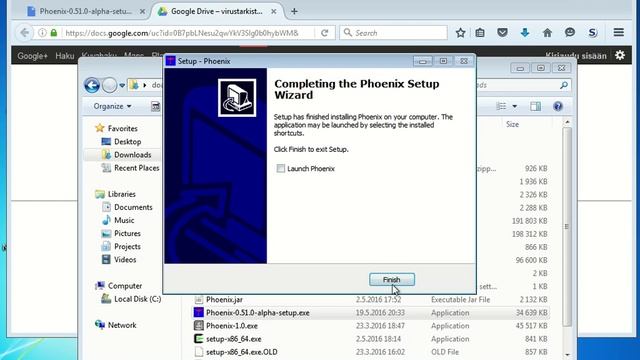Go to Firefox home page icon
640x360 pixels.
547,33
